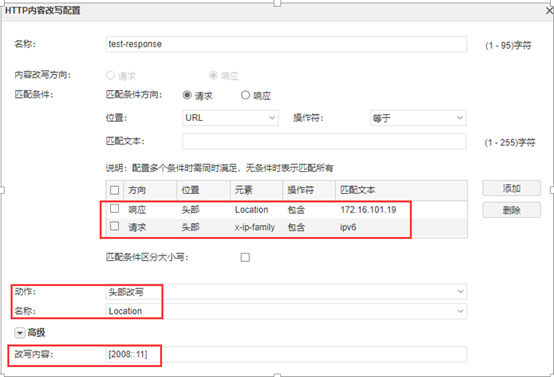Close the HTTP内容改写配置 dialog
Viewport: 554px width, 377px height.
549,11
